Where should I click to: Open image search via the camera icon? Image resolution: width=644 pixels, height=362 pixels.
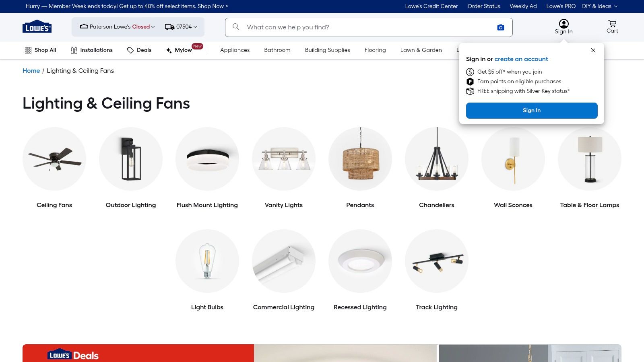pyautogui.click(x=500, y=27)
